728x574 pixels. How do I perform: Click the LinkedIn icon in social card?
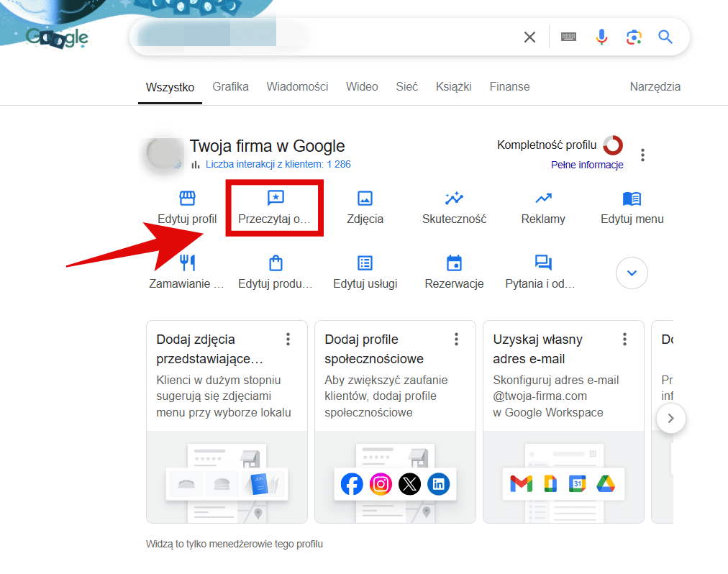click(x=438, y=484)
